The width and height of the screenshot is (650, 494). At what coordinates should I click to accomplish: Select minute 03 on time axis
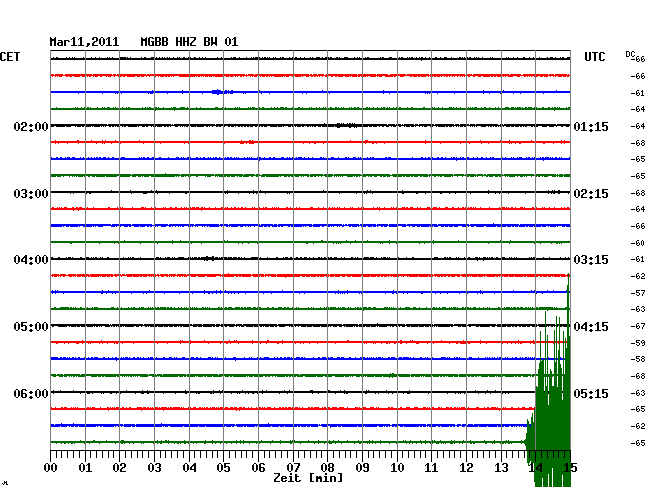click(154, 467)
